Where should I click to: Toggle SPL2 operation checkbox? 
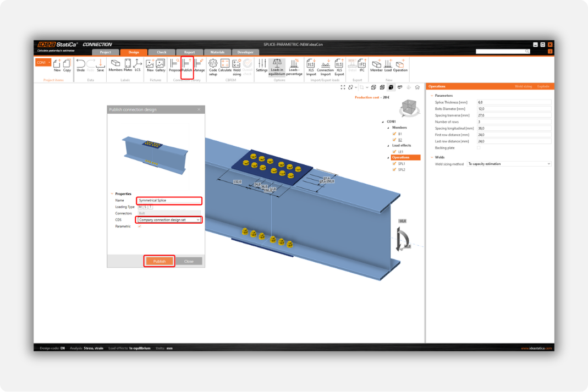[394, 169]
